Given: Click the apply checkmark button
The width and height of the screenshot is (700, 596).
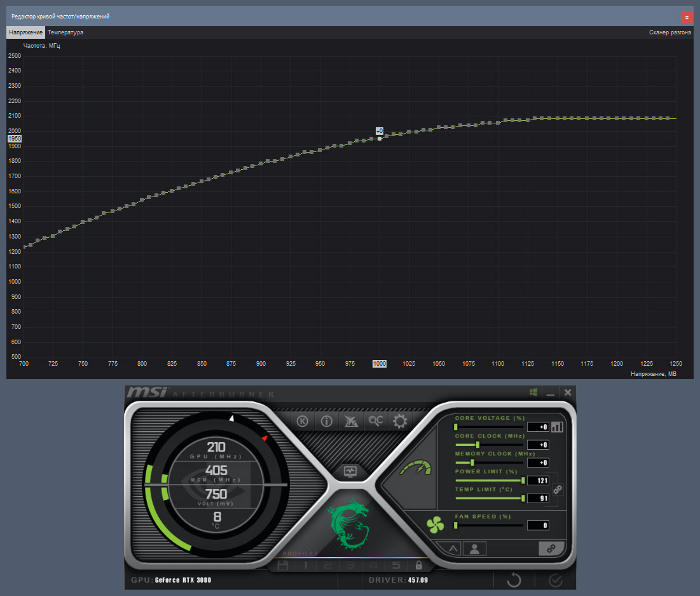Looking at the screenshot, I should tap(555, 580).
